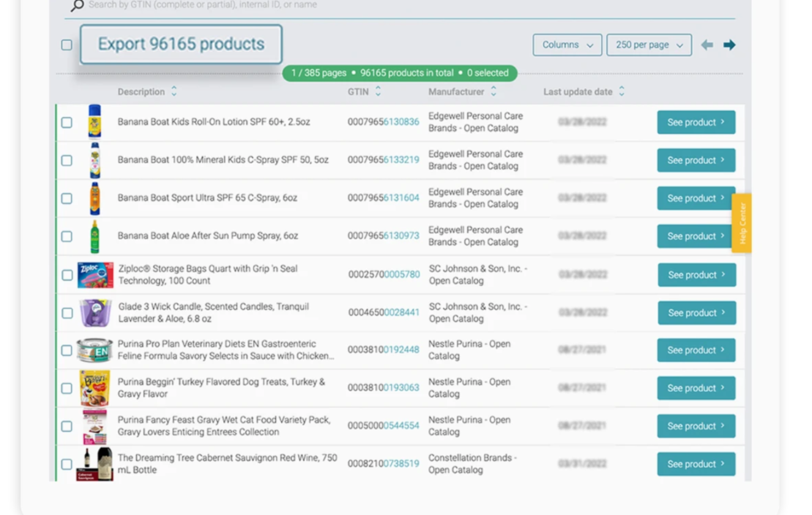See product for Banana Boat Sport Ultra
Screen dimensions: 812x515
click(x=696, y=198)
